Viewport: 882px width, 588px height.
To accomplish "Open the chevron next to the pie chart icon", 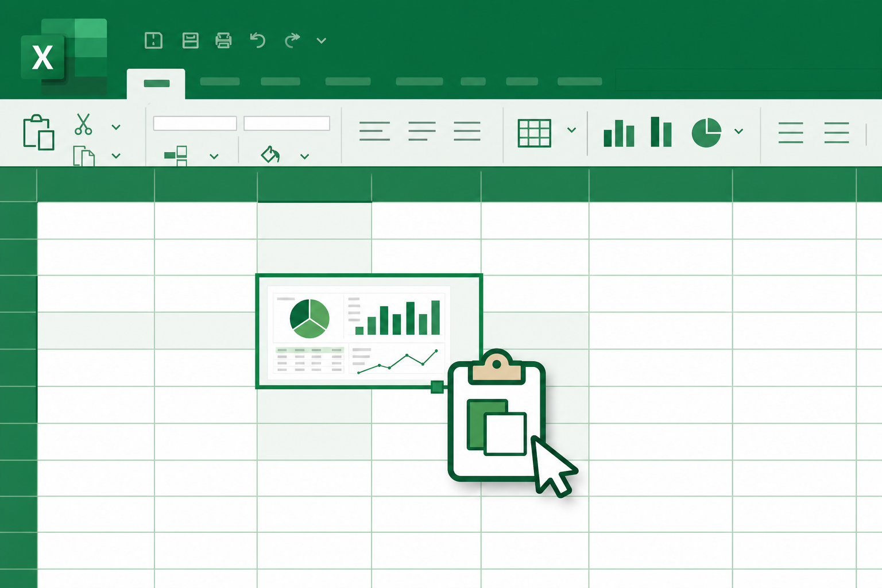I will 739,131.
